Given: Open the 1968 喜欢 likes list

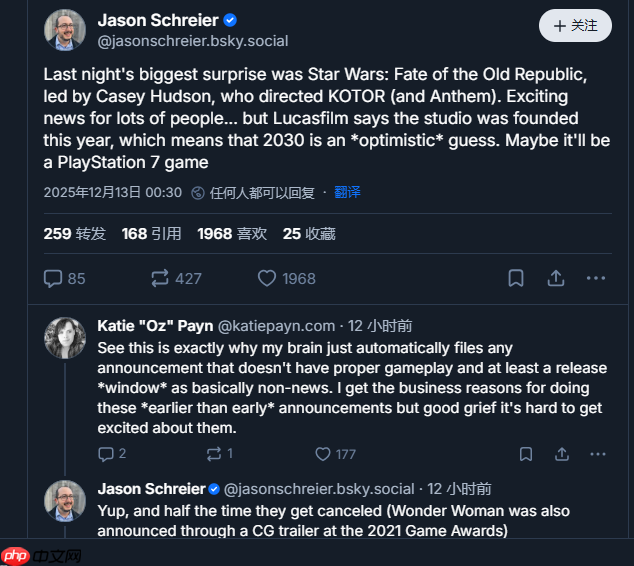Looking at the screenshot, I should (232, 234).
